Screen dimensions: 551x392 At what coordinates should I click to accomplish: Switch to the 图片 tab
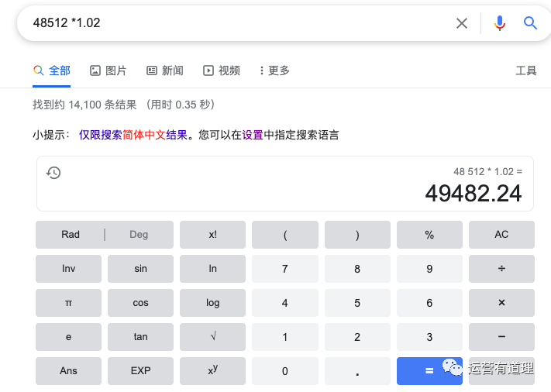pos(108,70)
